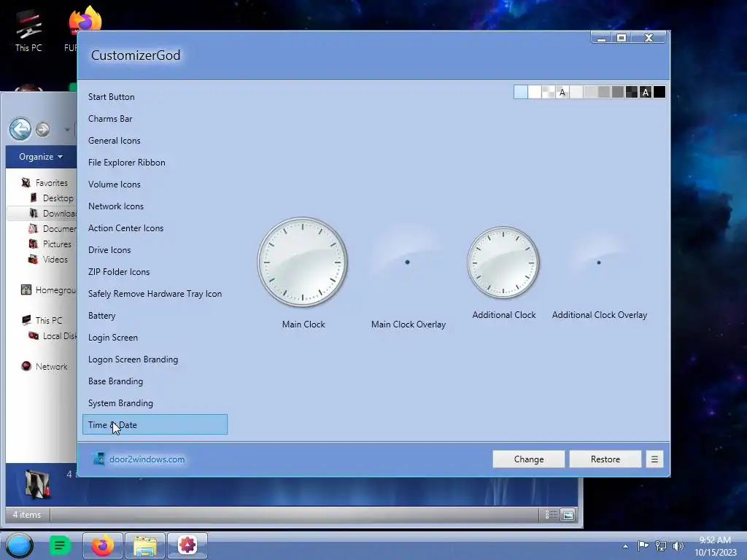The width and height of the screenshot is (747, 560).
Task: Show hidden tray icons arrow
Action: coord(625,546)
